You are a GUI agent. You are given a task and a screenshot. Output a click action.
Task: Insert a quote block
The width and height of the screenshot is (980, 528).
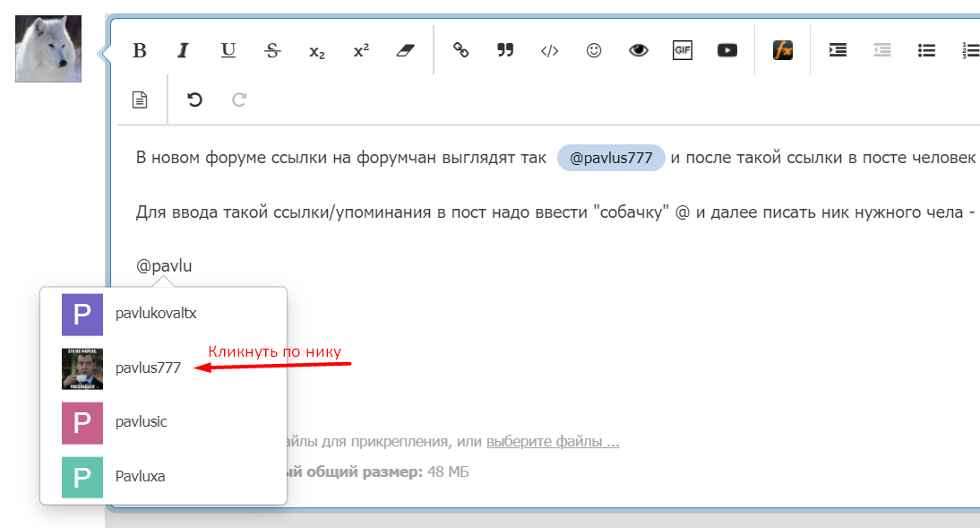[505, 50]
